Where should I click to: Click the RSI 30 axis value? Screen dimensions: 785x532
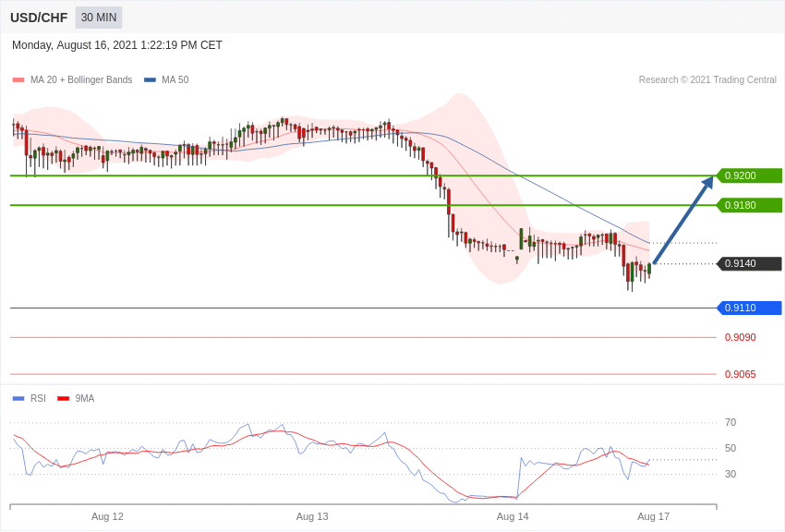click(x=731, y=474)
